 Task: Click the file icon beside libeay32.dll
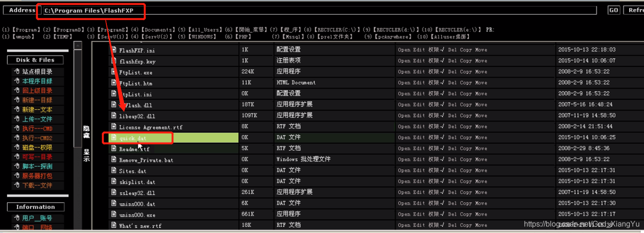113,115
